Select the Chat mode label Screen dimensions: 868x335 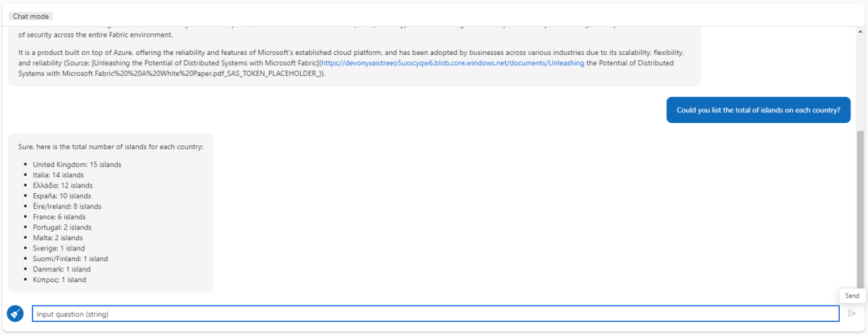pyautogui.click(x=31, y=16)
